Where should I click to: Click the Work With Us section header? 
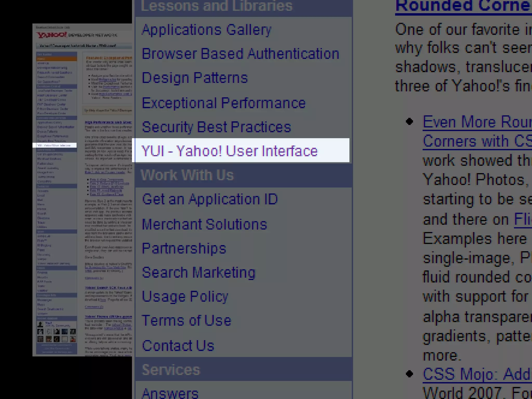(x=187, y=175)
